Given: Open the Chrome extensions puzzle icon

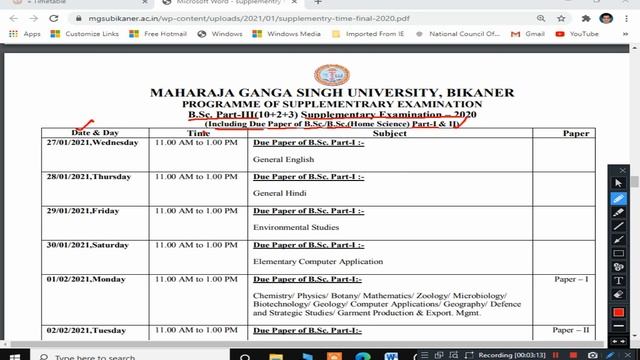Looking at the screenshot, I should [x=586, y=18].
